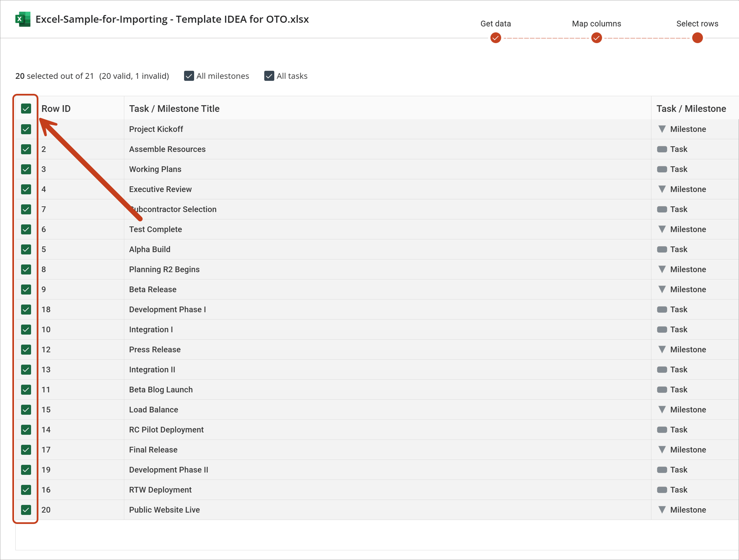The image size is (739, 560).
Task: Click the Select rows step circle
Action: point(697,38)
